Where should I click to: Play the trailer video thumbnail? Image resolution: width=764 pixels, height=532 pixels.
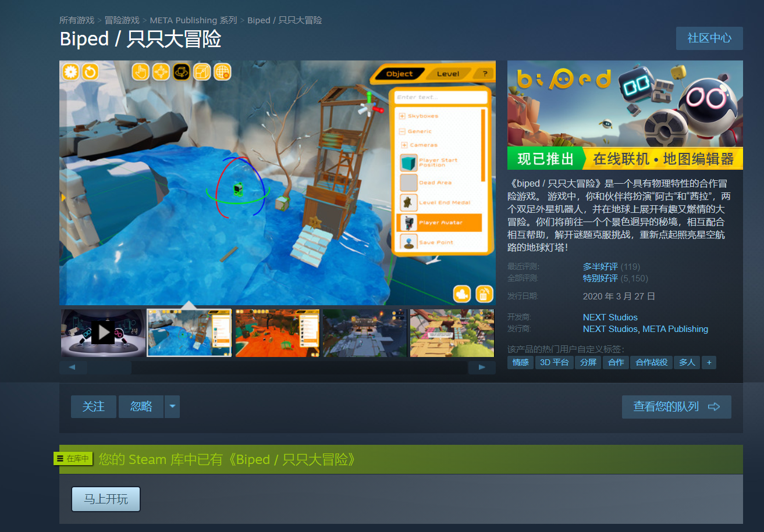click(x=103, y=333)
